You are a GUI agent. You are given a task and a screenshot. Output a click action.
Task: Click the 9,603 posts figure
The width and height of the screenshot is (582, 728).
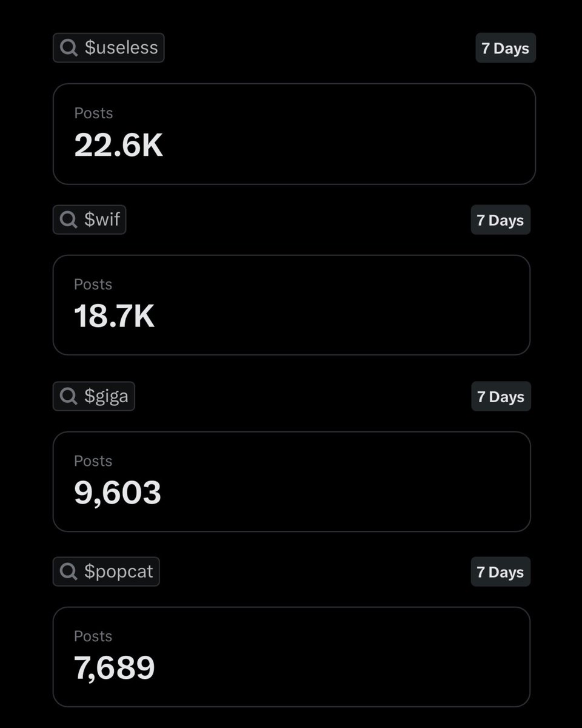[x=118, y=493]
